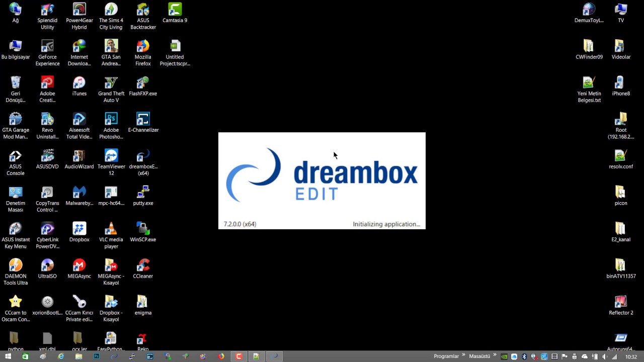Launch E-Channelizer desktop icon

coord(143,123)
